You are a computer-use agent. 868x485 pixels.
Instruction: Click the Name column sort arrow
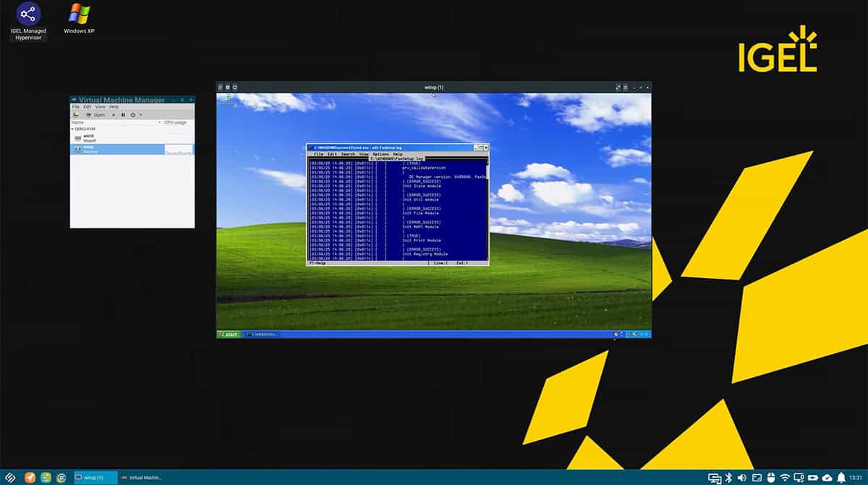[x=159, y=122]
